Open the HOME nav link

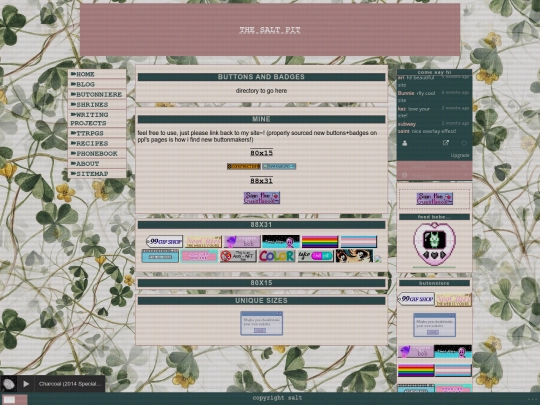(97, 74)
